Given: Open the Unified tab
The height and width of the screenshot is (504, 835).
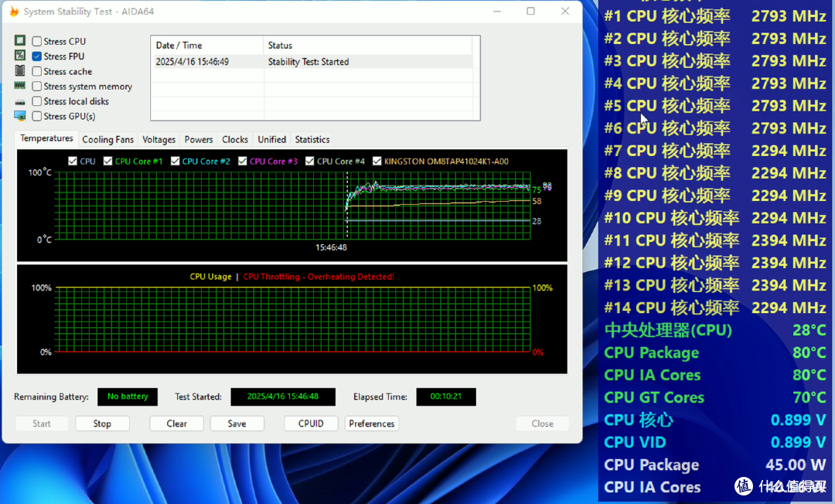Looking at the screenshot, I should pyautogui.click(x=271, y=139).
